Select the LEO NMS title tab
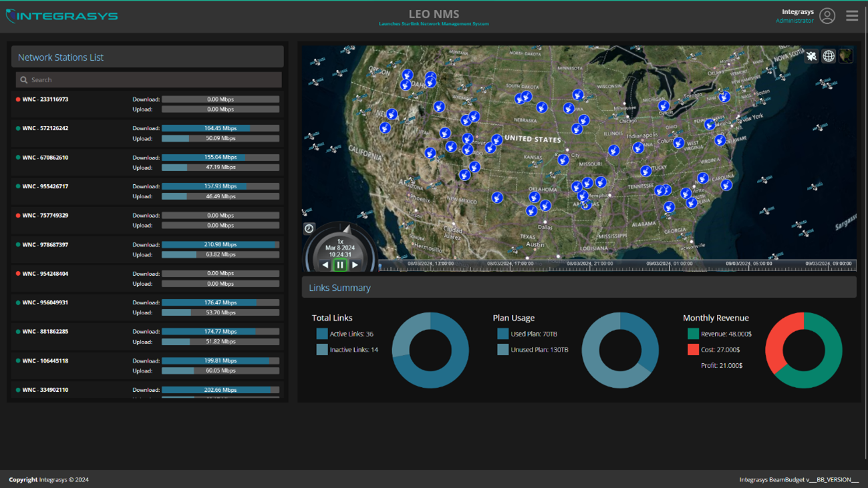 pyautogui.click(x=434, y=13)
